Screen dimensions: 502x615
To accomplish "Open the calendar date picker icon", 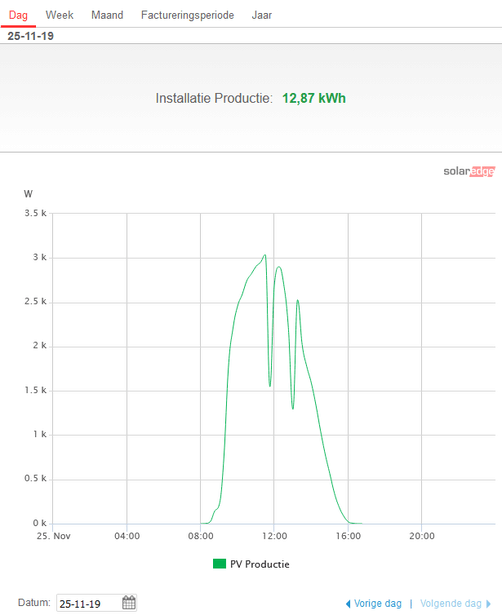I will [x=129, y=602].
